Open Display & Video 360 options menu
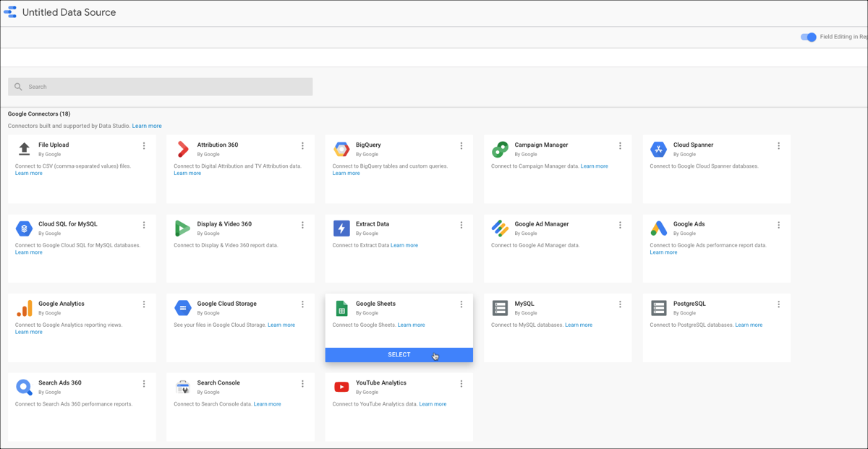This screenshot has width=868, height=449. pyautogui.click(x=302, y=226)
